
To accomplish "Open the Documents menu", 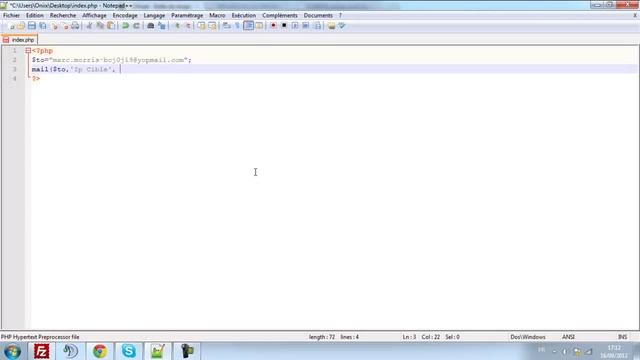I will pos(318,16).
